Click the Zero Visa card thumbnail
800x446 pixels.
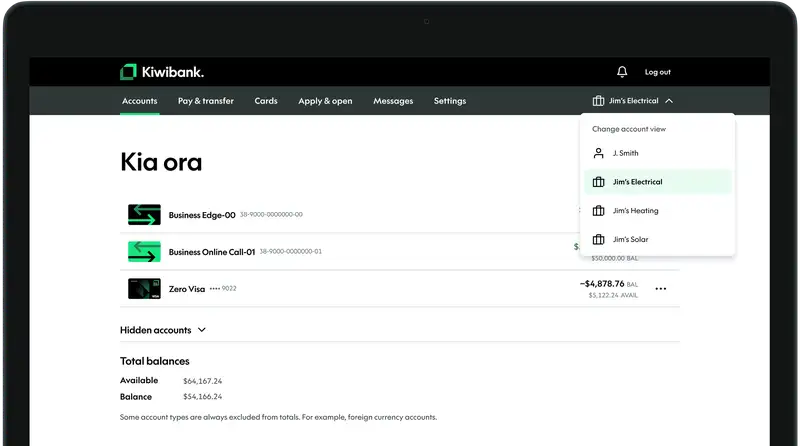[x=144, y=288]
